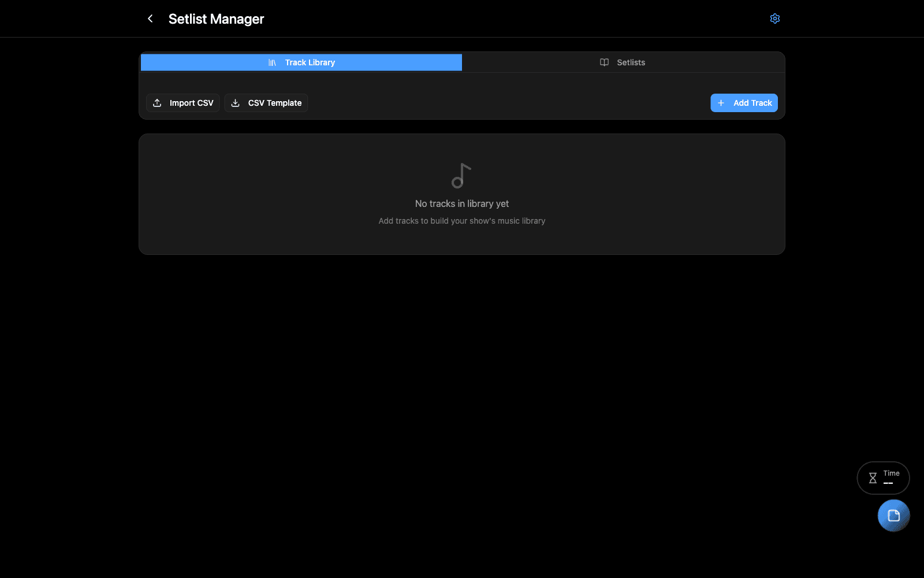Click the "No tracks in library yet" text
This screenshot has width=924, height=578.
[462, 203]
